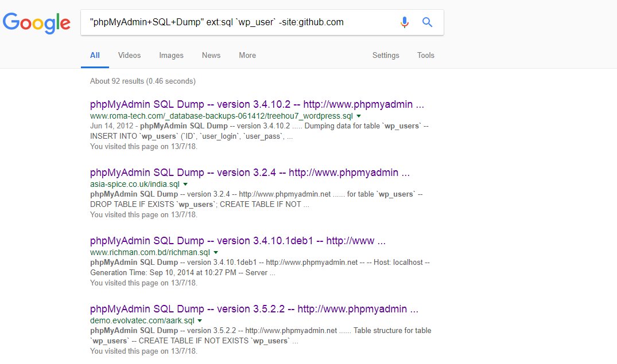Screen dimensions: 617x364
Task: Click 'You visited this page' under the asia-spice result
Action: (143, 214)
